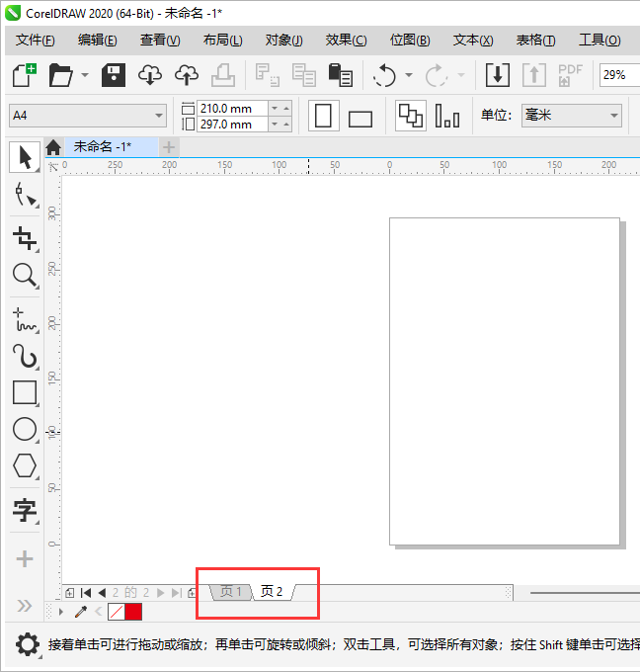Viewport: 640px width, 672px height.
Task: Open the A4 page size dropdown
Action: [87, 116]
